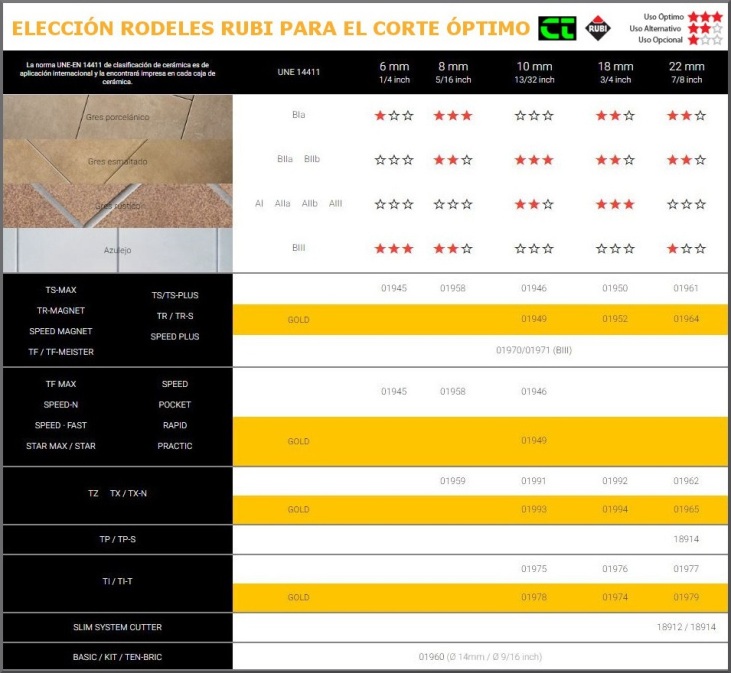Click the BIII 10 mm star rating
This screenshot has width=731, height=673.
tap(534, 248)
